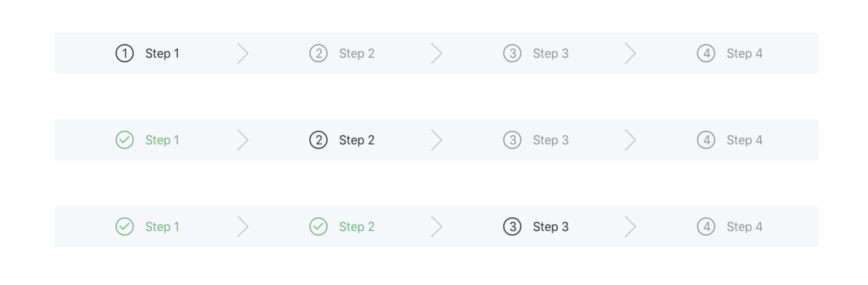Click the chevron after Step 3 in the bottom stepper
Viewport: 868px width, 285px height.
pyautogui.click(x=630, y=226)
